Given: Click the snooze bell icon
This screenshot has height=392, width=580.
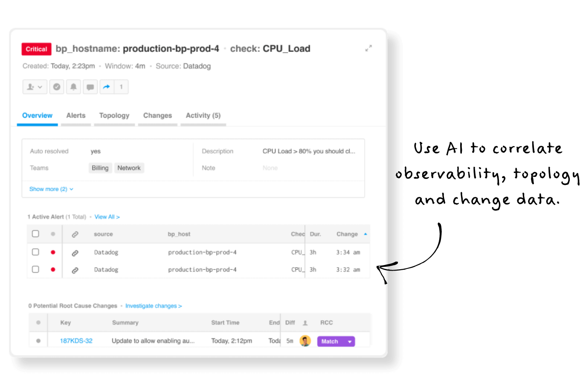Looking at the screenshot, I should point(73,87).
